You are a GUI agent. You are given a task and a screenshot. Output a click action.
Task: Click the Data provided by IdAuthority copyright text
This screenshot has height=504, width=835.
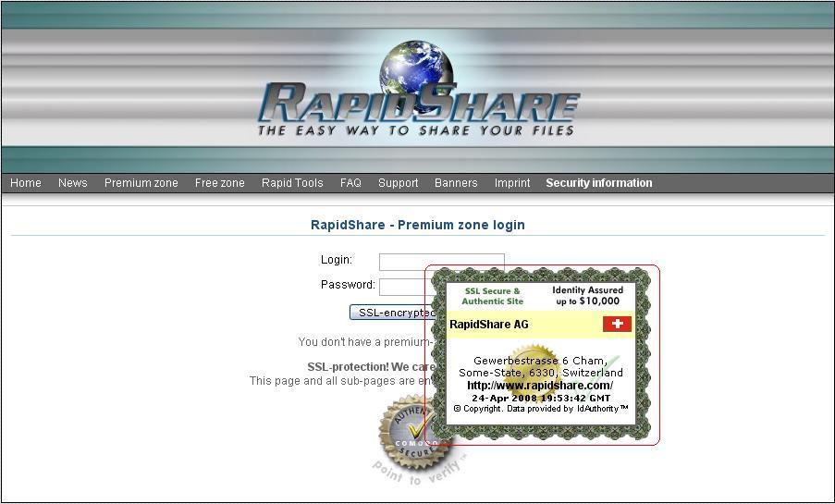[x=541, y=409]
